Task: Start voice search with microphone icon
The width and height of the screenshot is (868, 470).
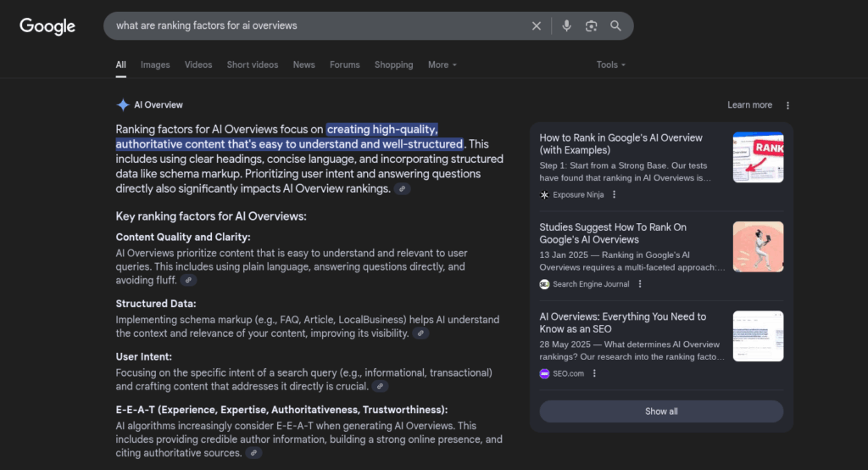Action: 566,25
